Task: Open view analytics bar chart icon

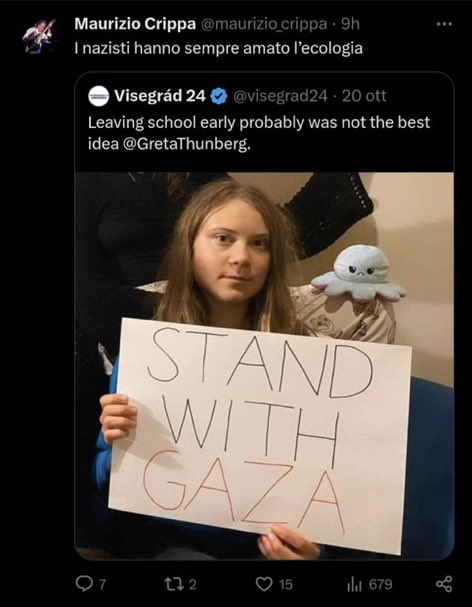Action: point(355,584)
